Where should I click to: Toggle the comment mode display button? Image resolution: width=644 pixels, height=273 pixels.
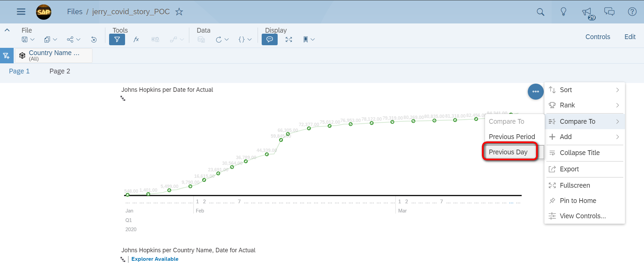tap(269, 39)
